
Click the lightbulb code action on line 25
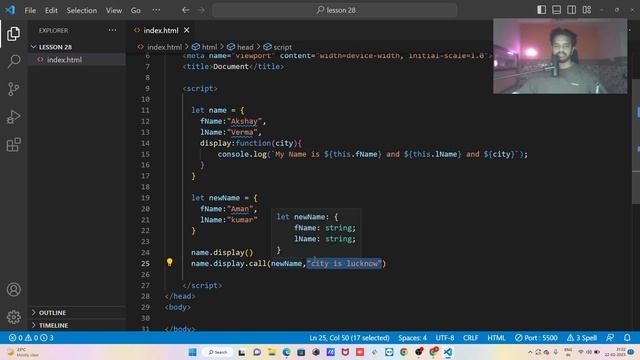[169, 262]
